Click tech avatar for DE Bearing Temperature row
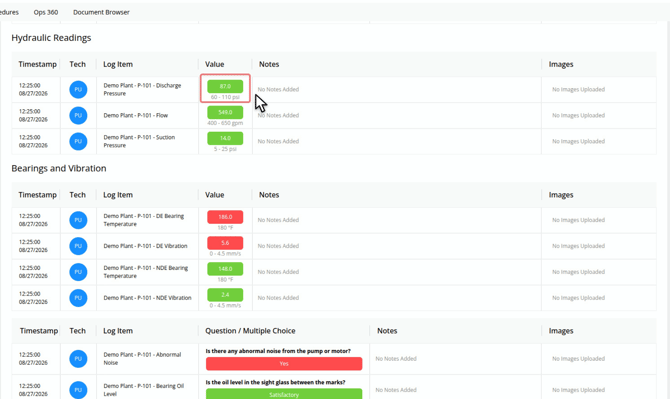 78,220
